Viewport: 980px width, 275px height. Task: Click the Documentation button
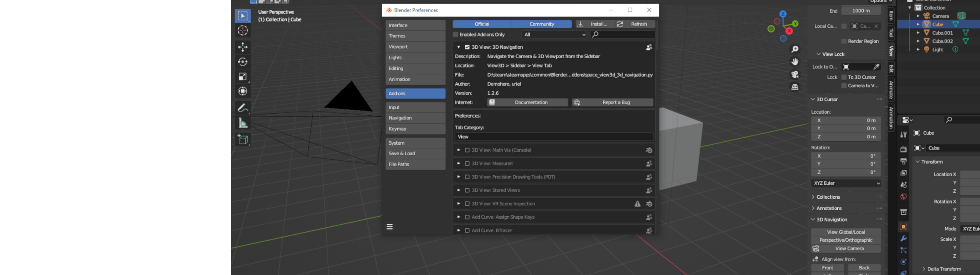click(527, 103)
